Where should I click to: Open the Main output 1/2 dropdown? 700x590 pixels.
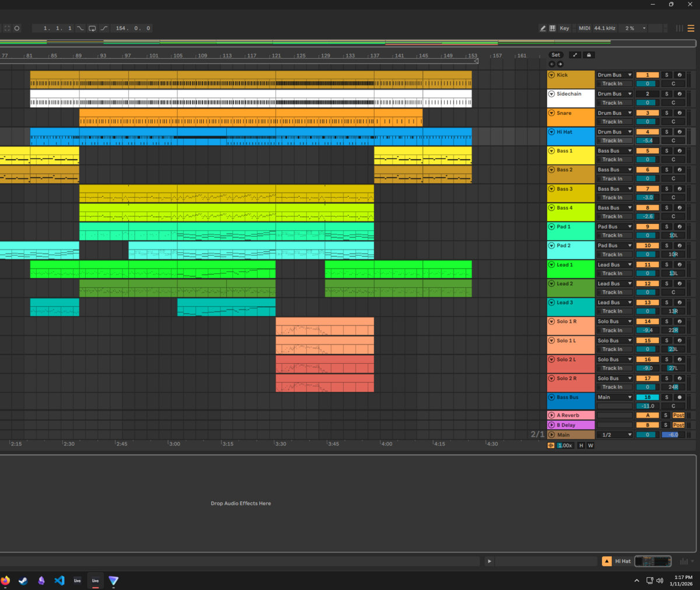(x=614, y=435)
